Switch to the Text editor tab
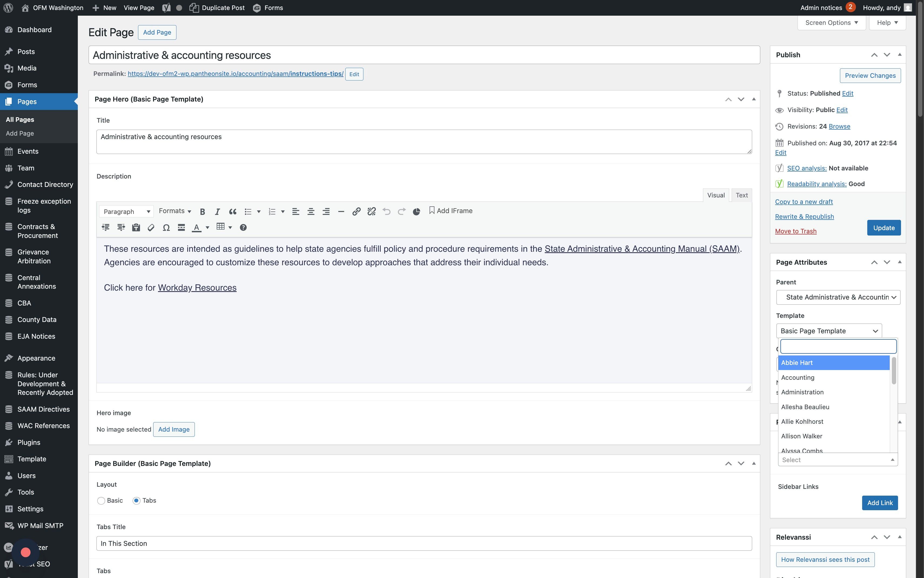The width and height of the screenshot is (924, 578). tap(741, 195)
